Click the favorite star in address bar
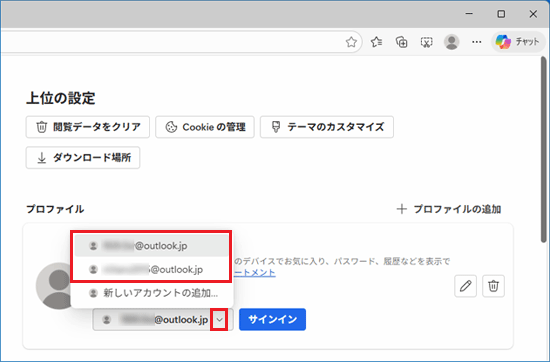Image resolution: width=550 pixels, height=362 pixels. tap(351, 42)
